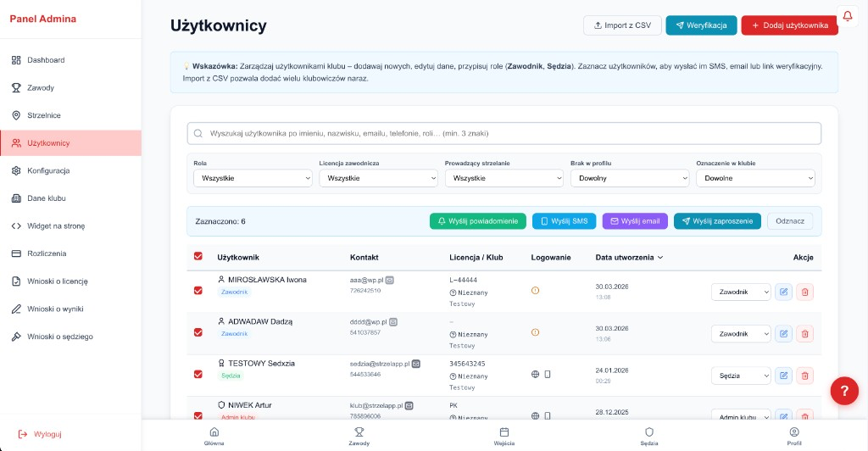Open Oznaczenie w klubie filter dropdown

point(755,178)
